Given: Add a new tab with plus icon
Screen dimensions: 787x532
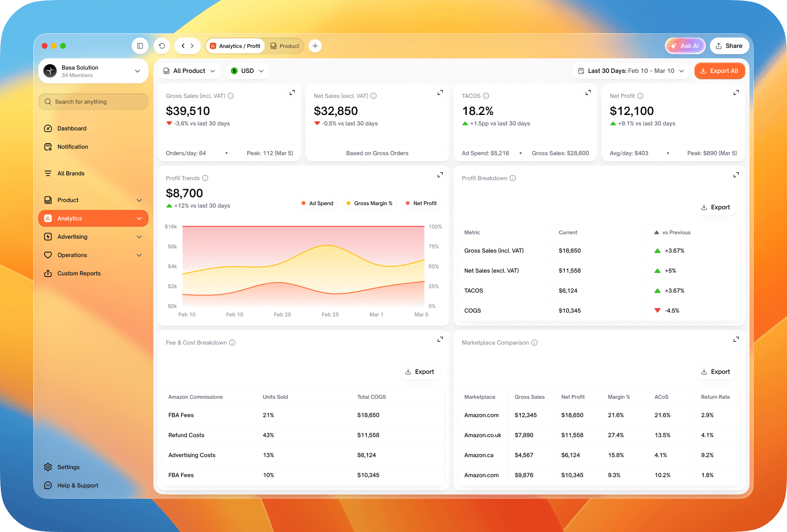Looking at the screenshot, I should tap(315, 46).
